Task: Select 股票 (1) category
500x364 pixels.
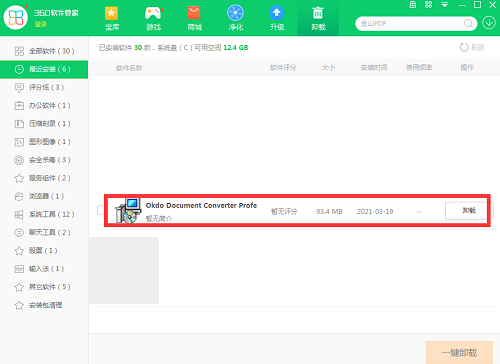Action: point(44,251)
